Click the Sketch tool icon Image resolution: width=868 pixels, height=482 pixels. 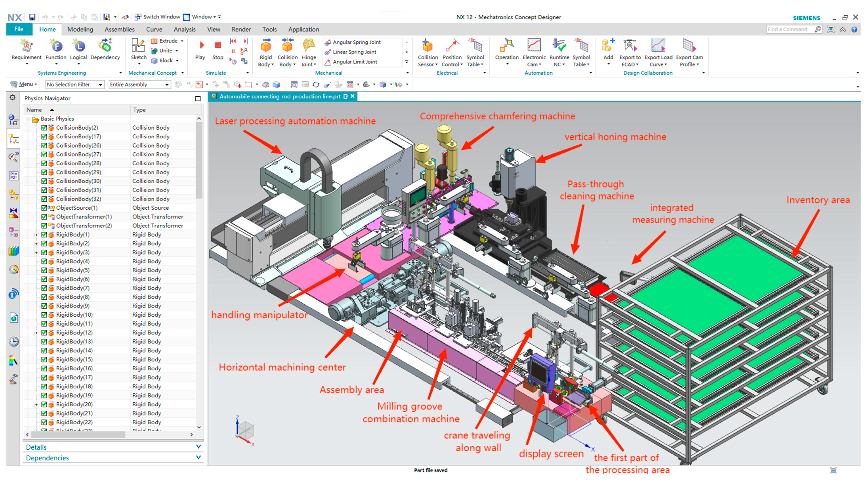point(138,46)
